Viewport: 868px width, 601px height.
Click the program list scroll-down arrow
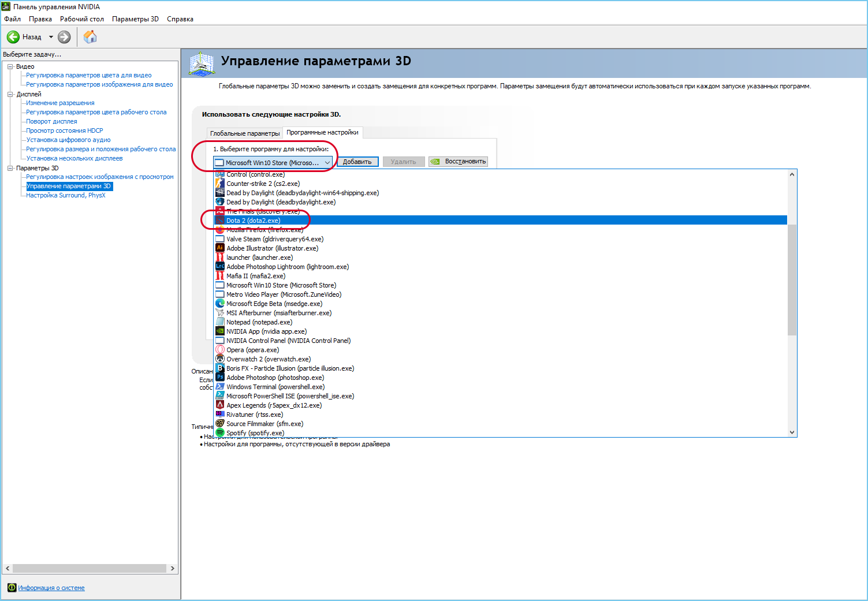click(x=792, y=432)
